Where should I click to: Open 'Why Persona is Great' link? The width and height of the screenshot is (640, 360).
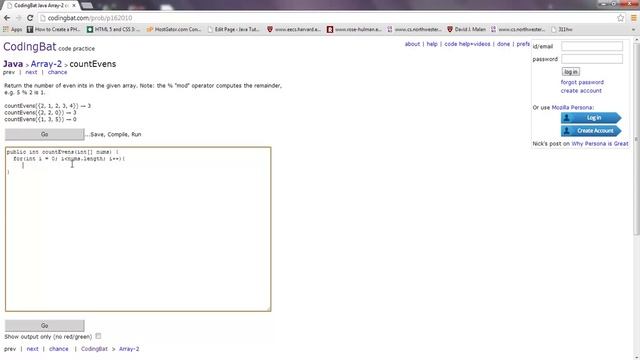600,144
